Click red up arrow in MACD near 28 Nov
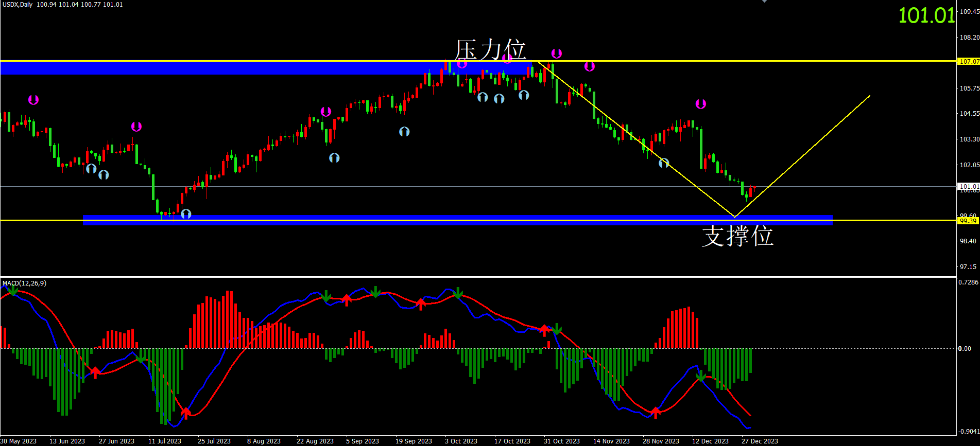Viewport: 980px width, 446px height. tap(655, 413)
